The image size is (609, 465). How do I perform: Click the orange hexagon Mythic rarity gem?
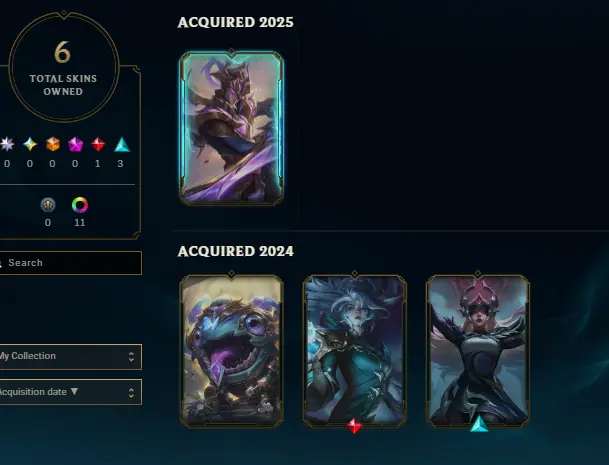click(x=53, y=144)
